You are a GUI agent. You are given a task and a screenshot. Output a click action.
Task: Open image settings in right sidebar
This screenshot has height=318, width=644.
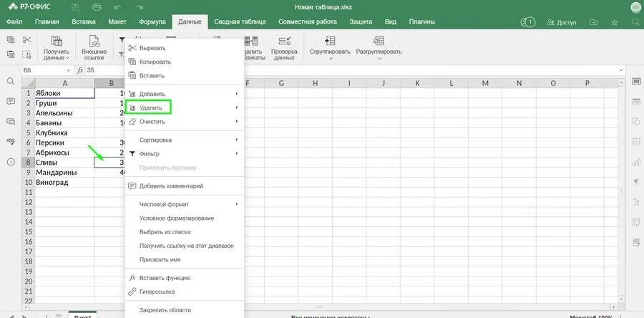tap(636, 141)
